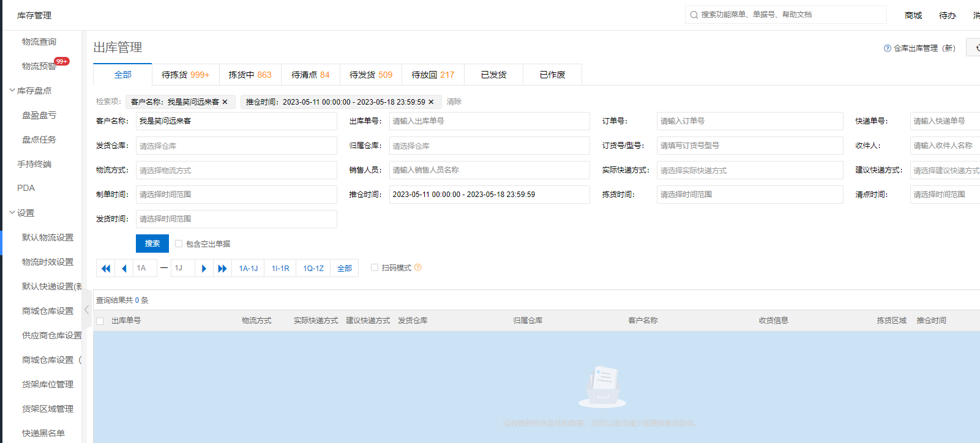Screen dimensions: 980x443
Task: Open the 建议快递方式 dropdown
Action: point(945,170)
